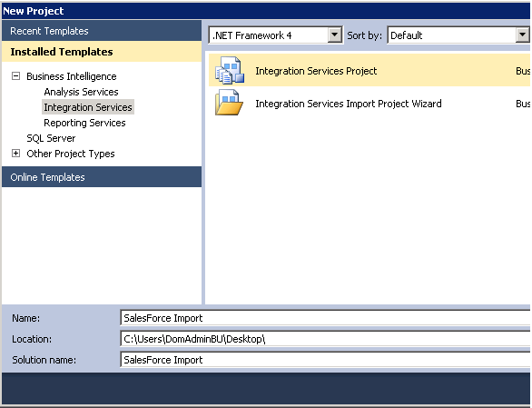Viewport: 532px width, 408px height.
Task: Click the Other Project Types label
Action: click(71, 154)
